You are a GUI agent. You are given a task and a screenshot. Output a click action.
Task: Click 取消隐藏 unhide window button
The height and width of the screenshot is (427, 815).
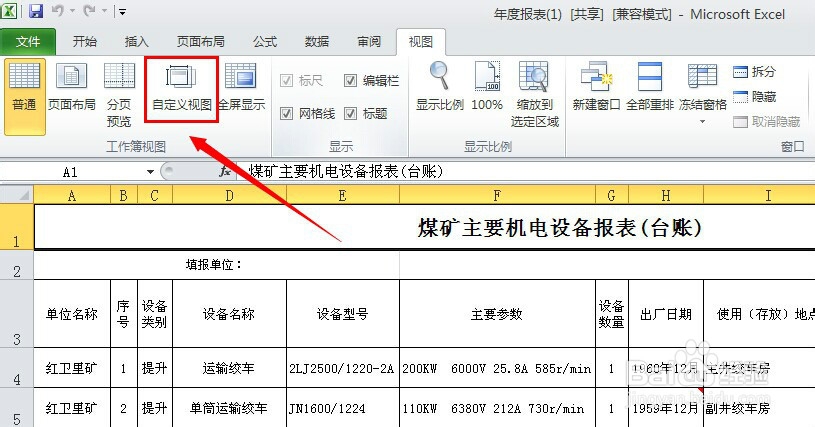pyautogui.click(x=767, y=122)
